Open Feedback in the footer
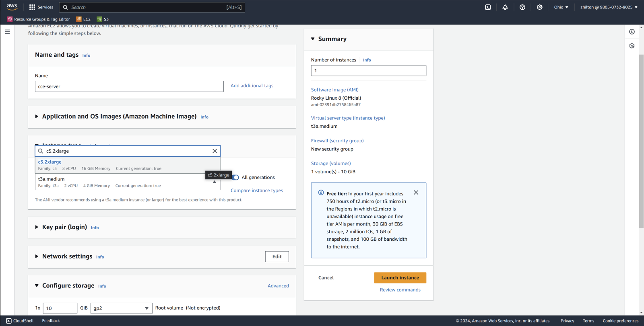This screenshot has width=644, height=326. coord(51,321)
